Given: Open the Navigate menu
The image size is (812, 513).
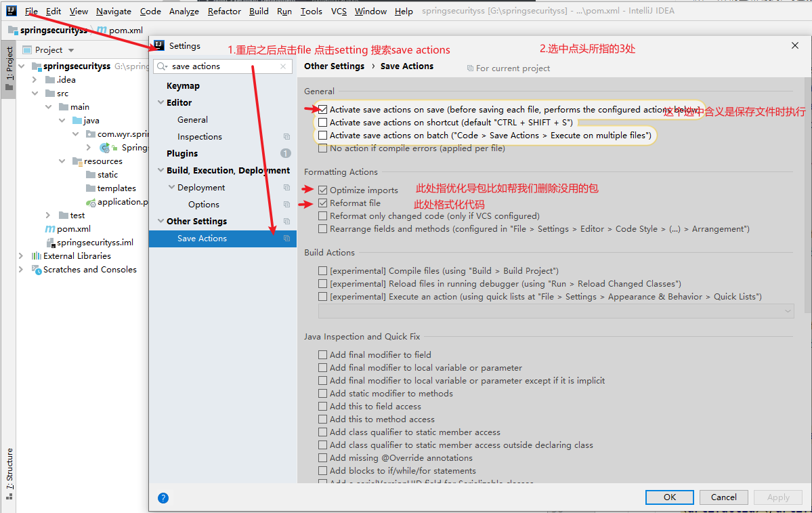Looking at the screenshot, I should [113, 11].
